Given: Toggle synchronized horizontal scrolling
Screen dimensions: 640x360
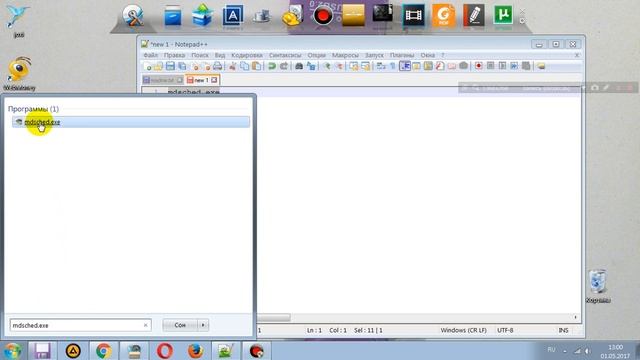Looking at the screenshot, I should [365, 66].
